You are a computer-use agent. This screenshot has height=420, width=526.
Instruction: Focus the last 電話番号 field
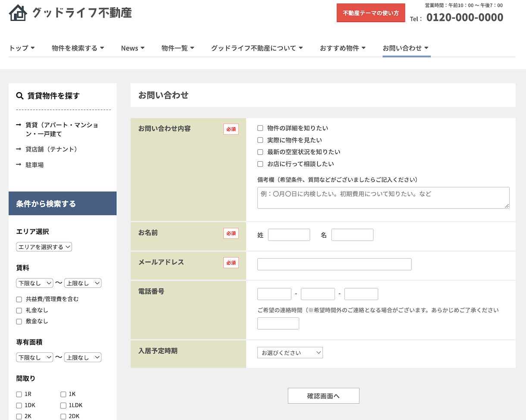(x=361, y=294)
